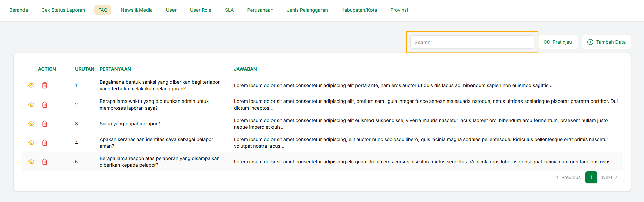View the 'Siapa yang dapat melapor?' entry
The image size is (644, 202).
[31, 124]
